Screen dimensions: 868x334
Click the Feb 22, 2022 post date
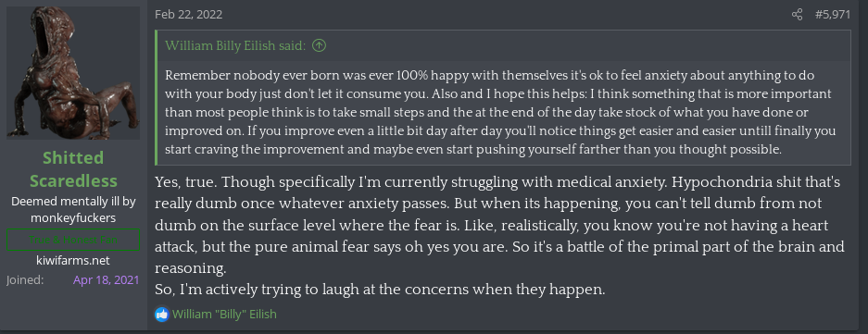[189, 15]
